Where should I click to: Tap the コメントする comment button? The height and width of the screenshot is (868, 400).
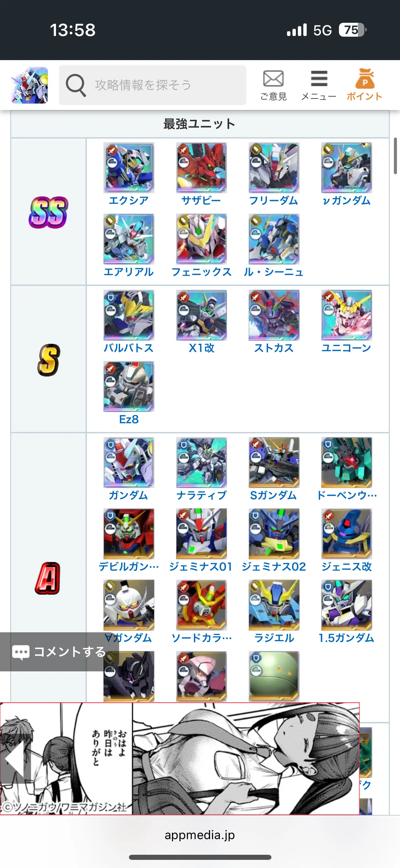(x=59, y=652)
